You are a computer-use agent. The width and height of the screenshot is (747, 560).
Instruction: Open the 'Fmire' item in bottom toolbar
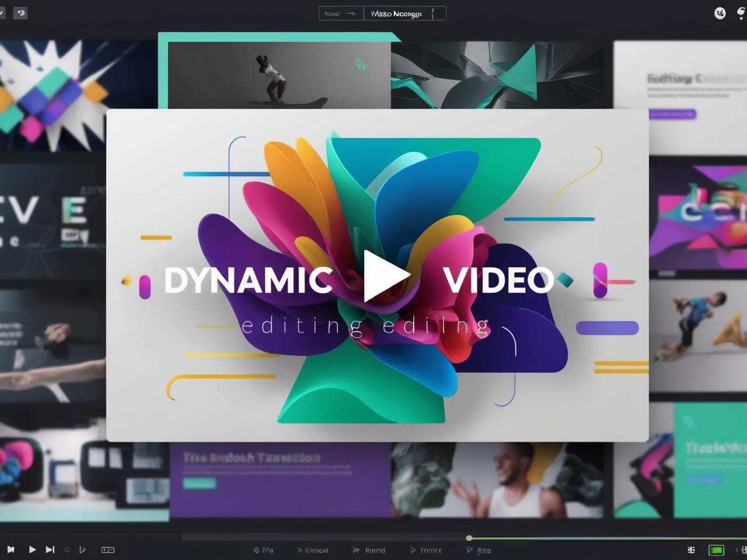pos(426,550)
